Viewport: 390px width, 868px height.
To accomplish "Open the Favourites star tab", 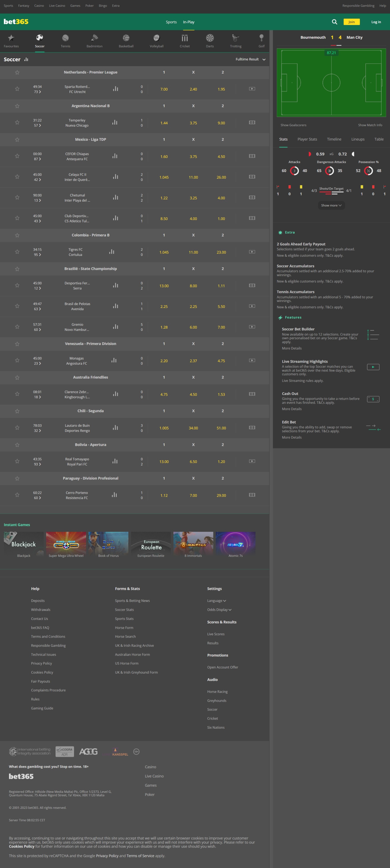I will coord(11,40).
